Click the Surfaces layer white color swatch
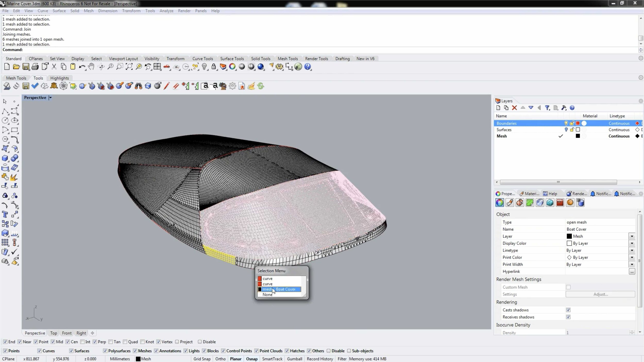 tap(578, 130)
